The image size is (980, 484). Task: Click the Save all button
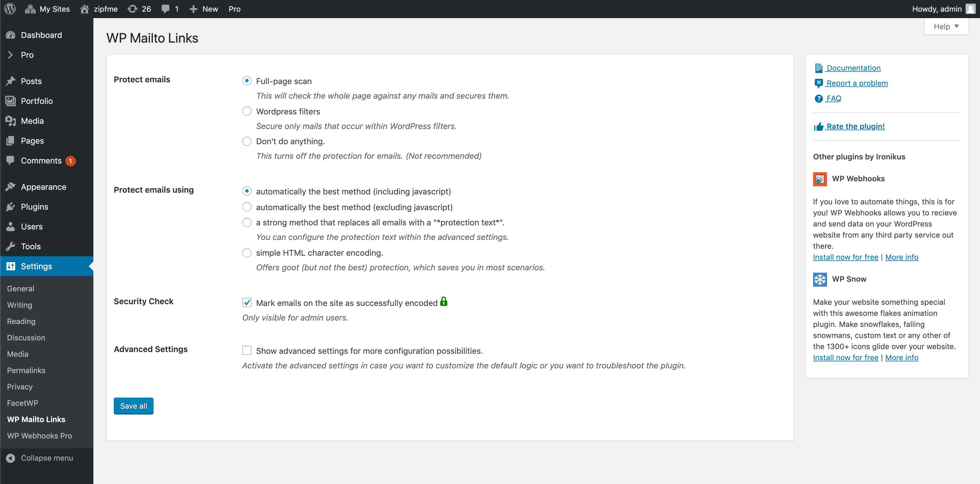(134, 406)
